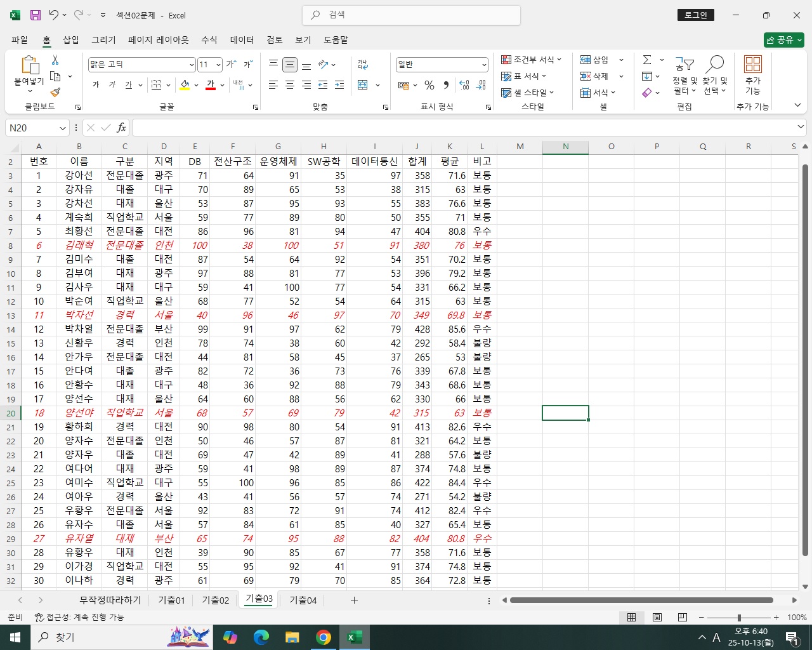Image resolution: width=812 pixels, height=650 pixels.
Task: Expand the 일반 number format dropdown
Action: point(484,65)
